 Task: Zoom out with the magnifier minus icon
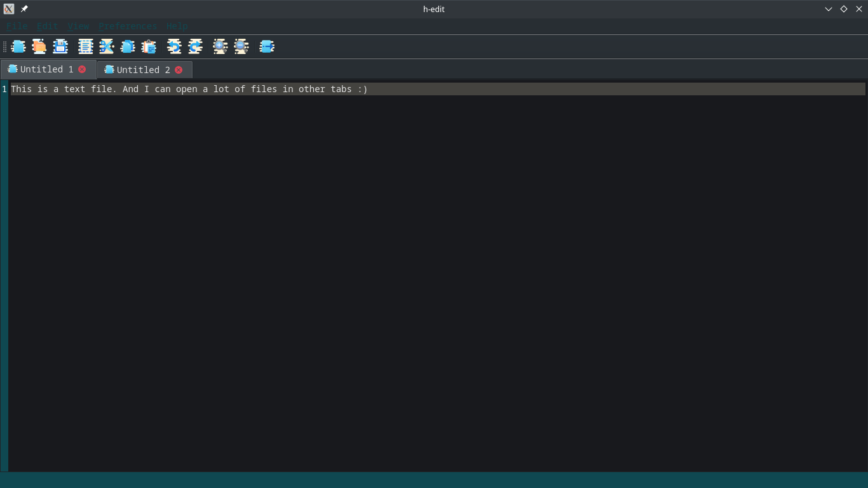click(x=241, y=46)
